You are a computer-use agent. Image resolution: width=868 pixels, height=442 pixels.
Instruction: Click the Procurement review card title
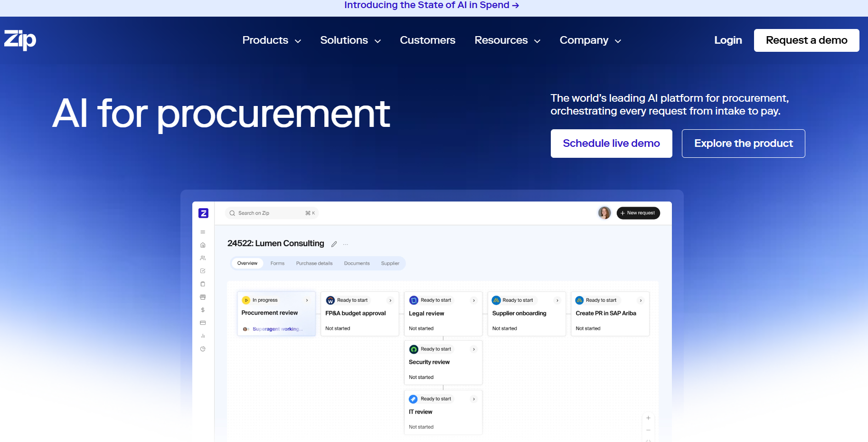pos(270,313)
